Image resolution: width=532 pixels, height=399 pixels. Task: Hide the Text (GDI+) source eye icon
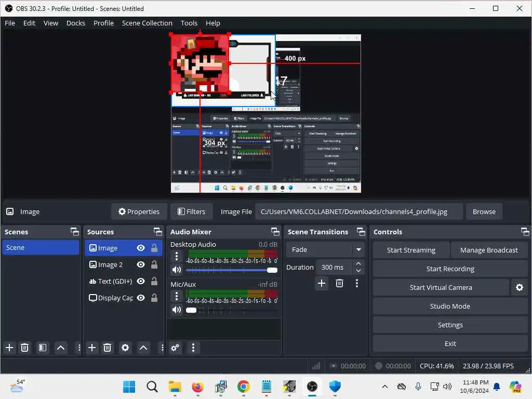click(x=141, y=281)
